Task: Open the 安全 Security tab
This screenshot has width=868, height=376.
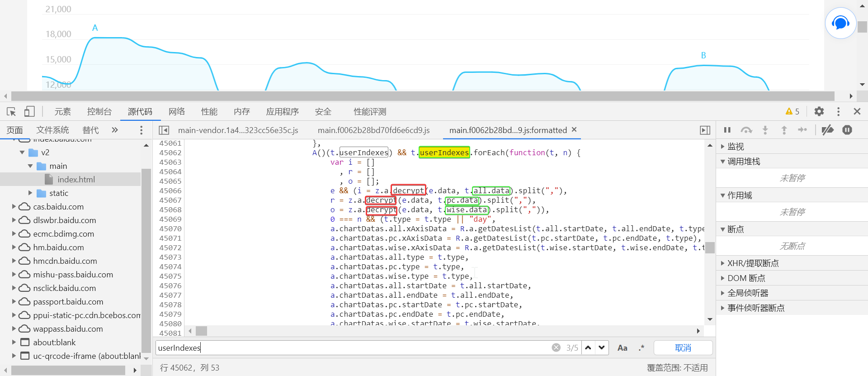Action: point(323,111)
